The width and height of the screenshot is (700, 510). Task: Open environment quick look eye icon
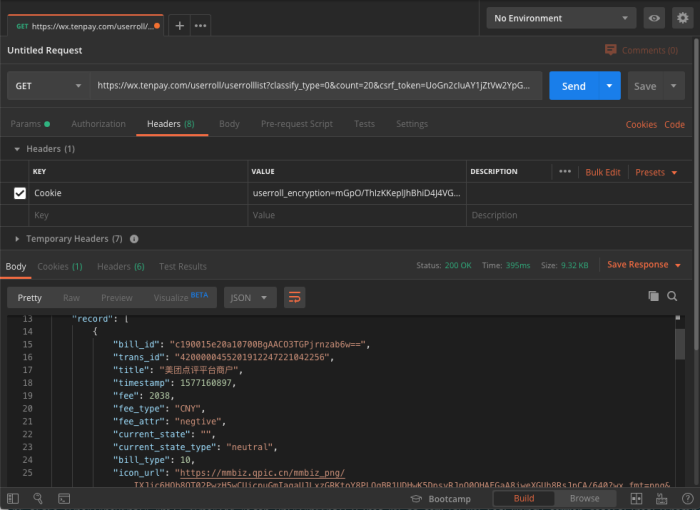click(654, 18)
